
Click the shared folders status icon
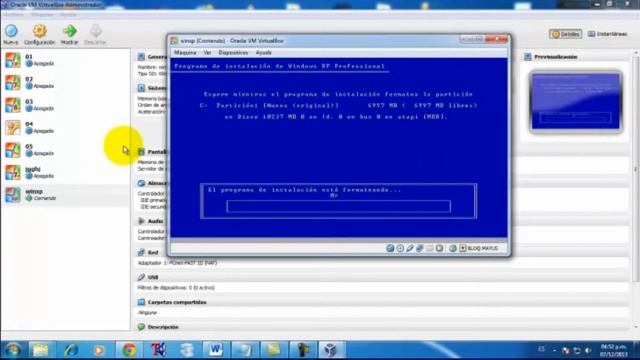[429, 248]
